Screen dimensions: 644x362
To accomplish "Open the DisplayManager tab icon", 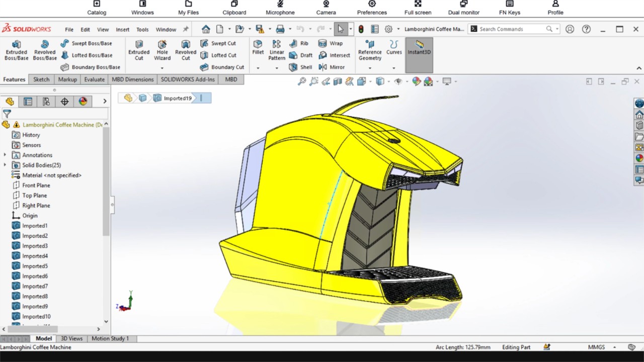I will [x=83, y=102].
